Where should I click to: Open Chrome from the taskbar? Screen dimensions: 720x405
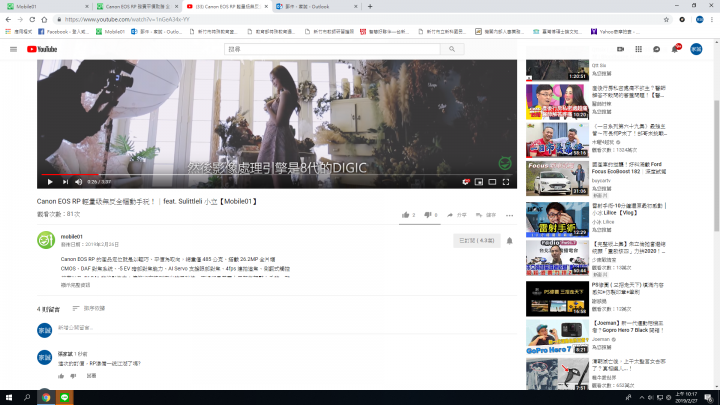[45, 398]
